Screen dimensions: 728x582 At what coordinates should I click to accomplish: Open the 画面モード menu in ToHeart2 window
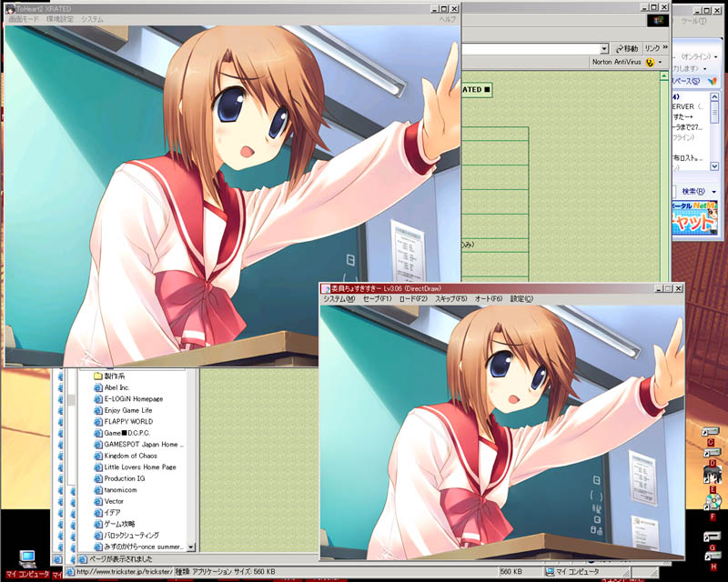pos(24,19)
